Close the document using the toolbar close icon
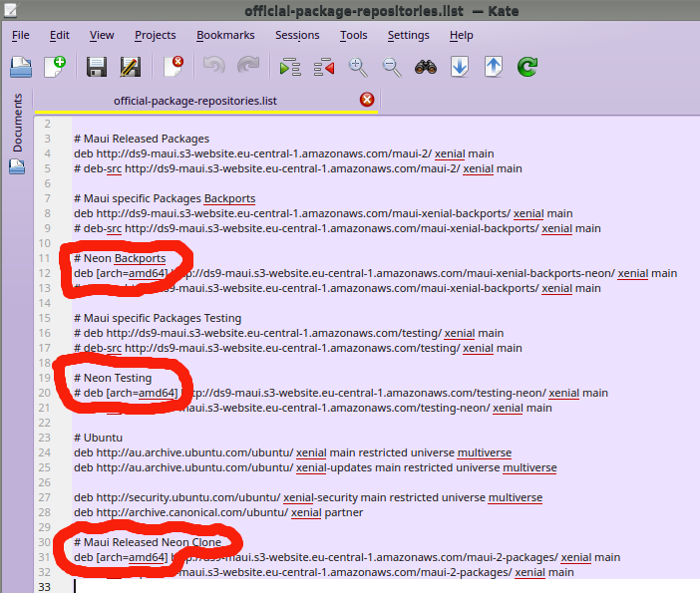This screenshot has height=593, width=700. [x=174, y=67]
